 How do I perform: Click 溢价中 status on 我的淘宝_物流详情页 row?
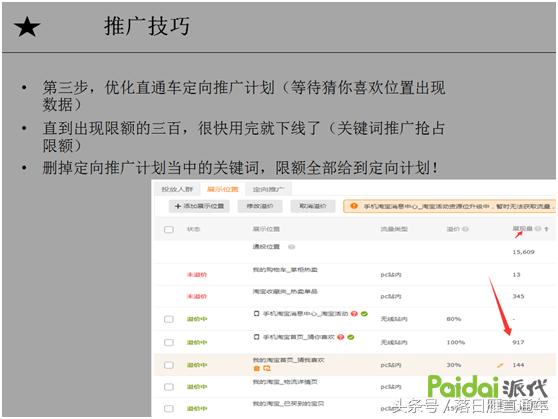197,387
